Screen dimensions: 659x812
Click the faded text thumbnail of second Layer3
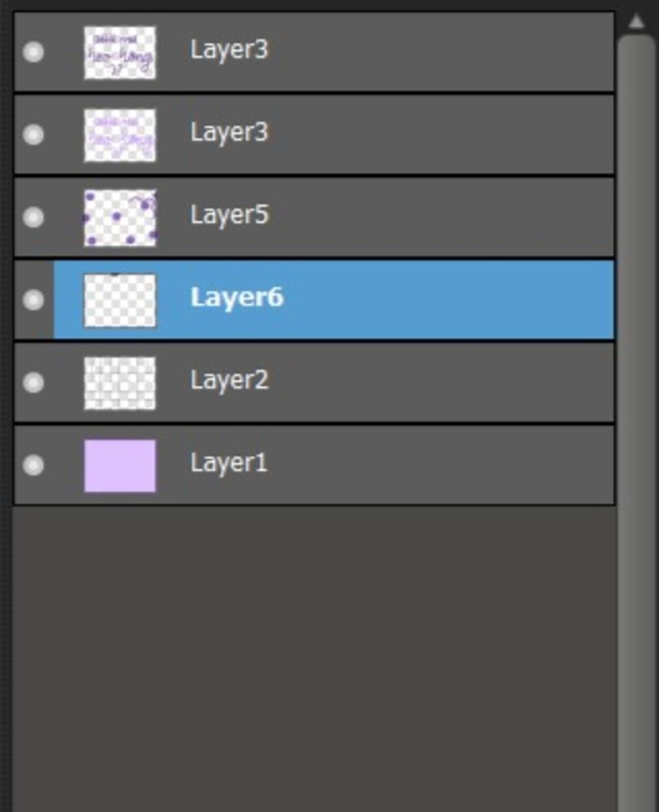coord(120,134)
